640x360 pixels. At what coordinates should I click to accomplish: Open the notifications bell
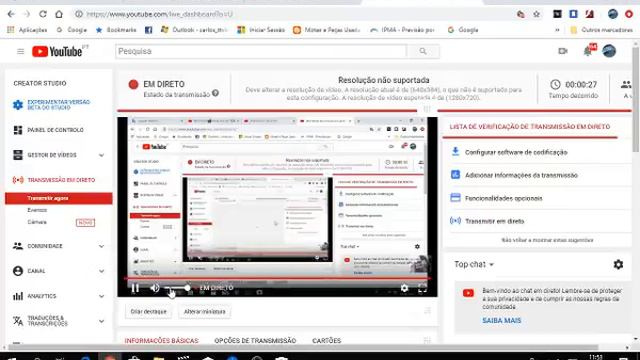pyautogui.click(x=588, y=51)
